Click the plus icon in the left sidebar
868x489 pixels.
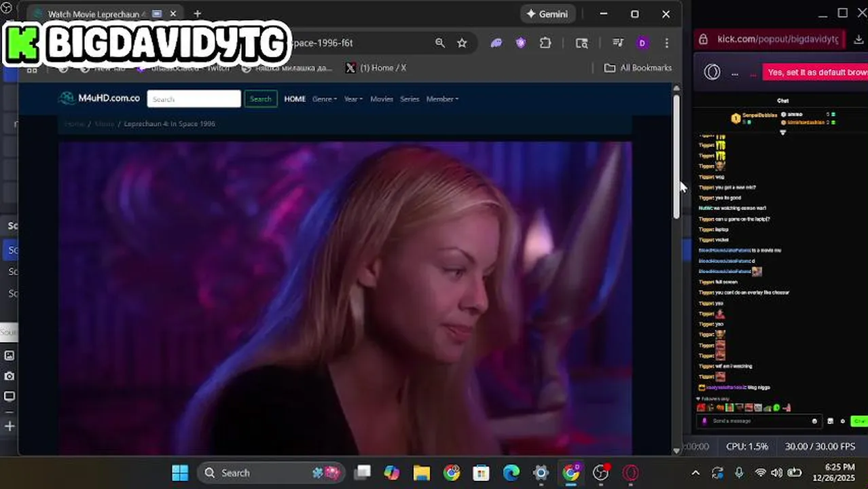pos(10,426)
